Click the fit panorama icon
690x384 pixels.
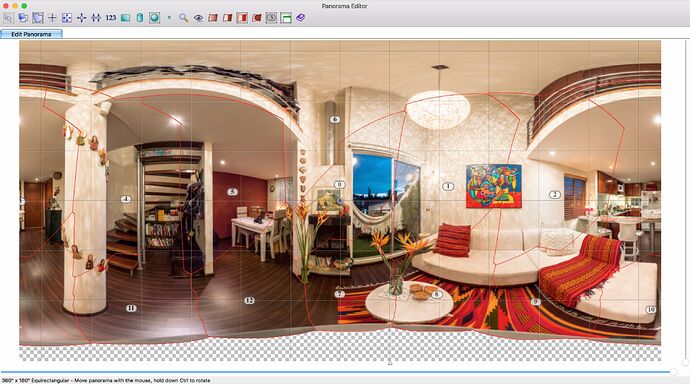(x=67, y=18)
